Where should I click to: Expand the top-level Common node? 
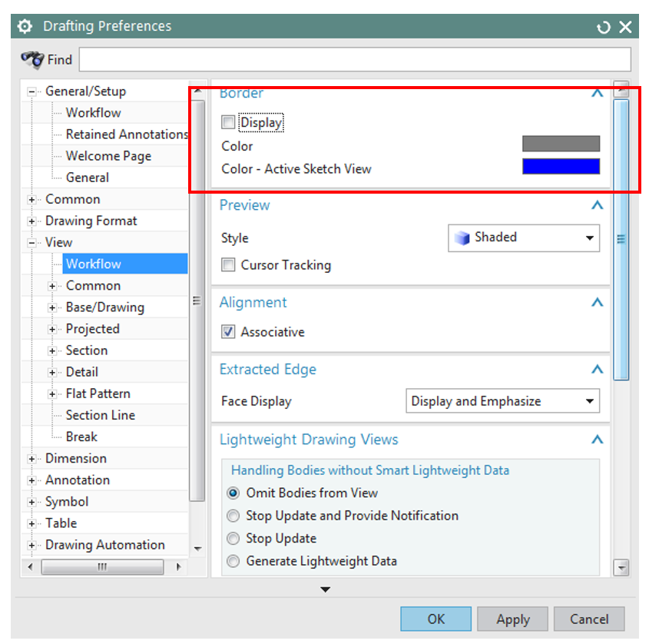(31, 200)
